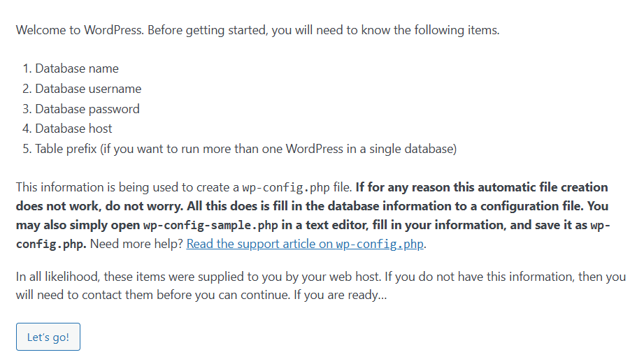Open the wp-config.php support article link

coord(306,244)
